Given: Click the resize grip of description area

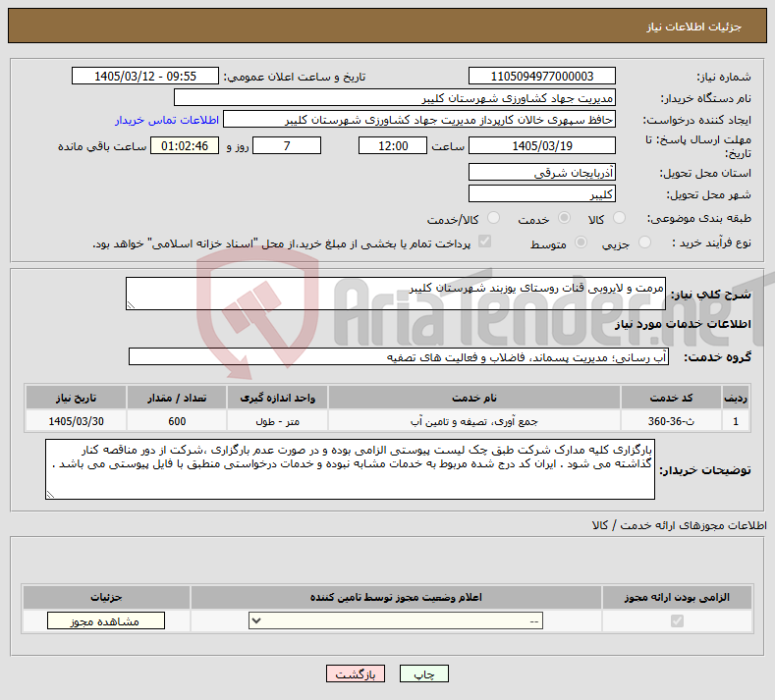Looking at the screenshot, I should click(x=131, y=304).
